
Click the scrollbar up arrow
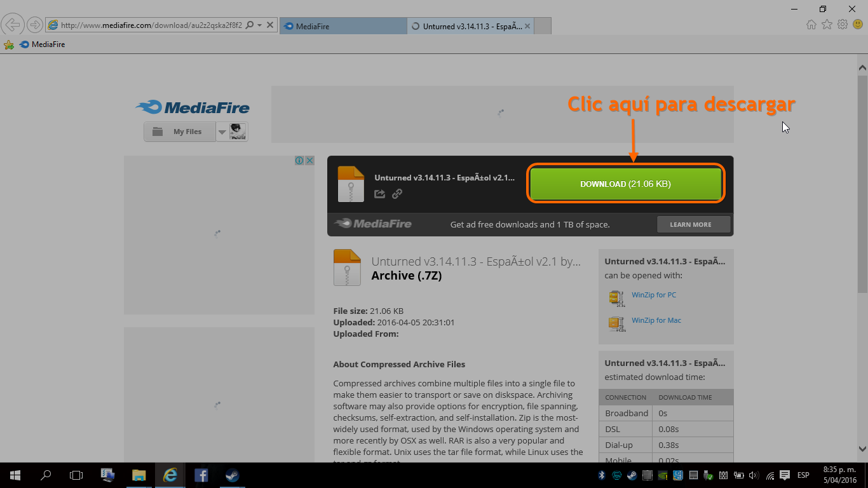862,67
